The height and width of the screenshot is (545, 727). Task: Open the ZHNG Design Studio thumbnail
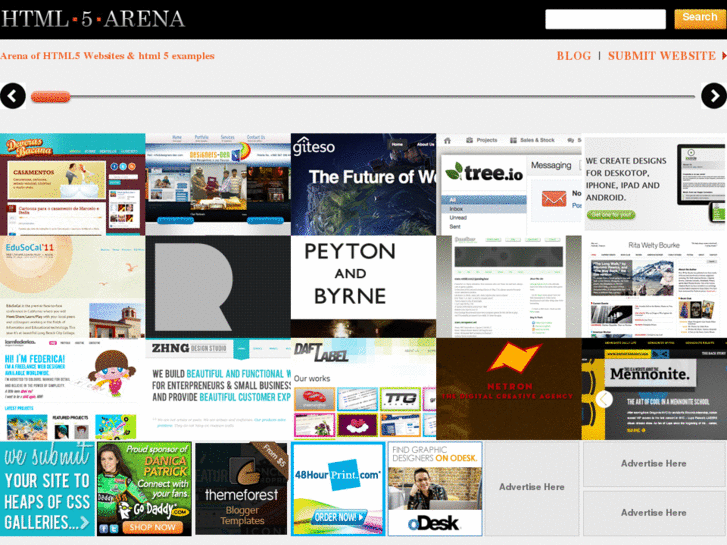click(218, 389)
